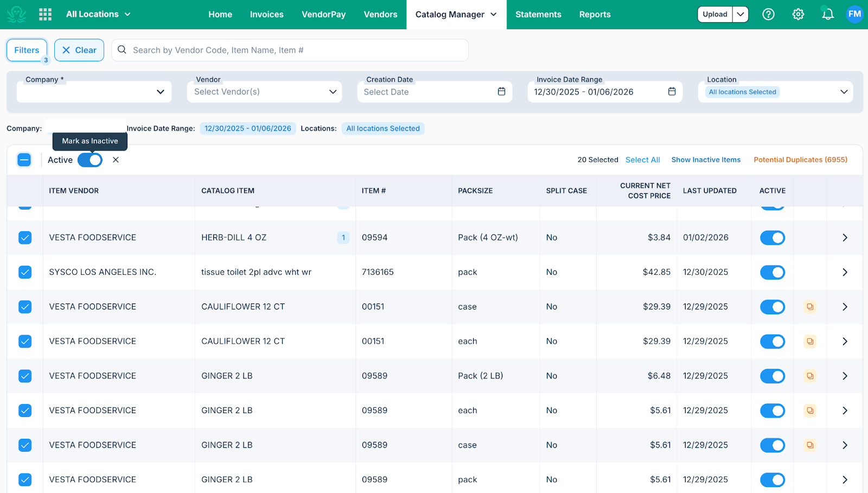Uncheck the HERB-DILL 4 OZ row checkbox
The height and width of the screenshot is (493, 868).
coord(24,237)
